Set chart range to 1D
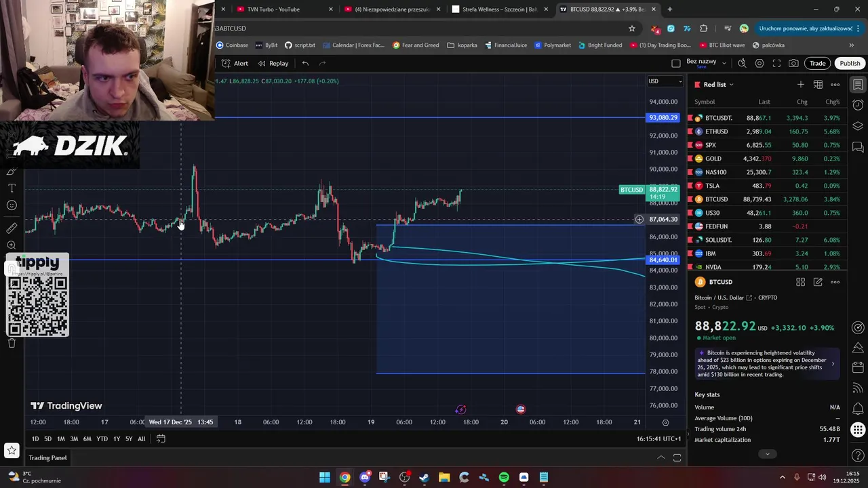This screenshot has height=488, width=868. [x=35, y=439]
